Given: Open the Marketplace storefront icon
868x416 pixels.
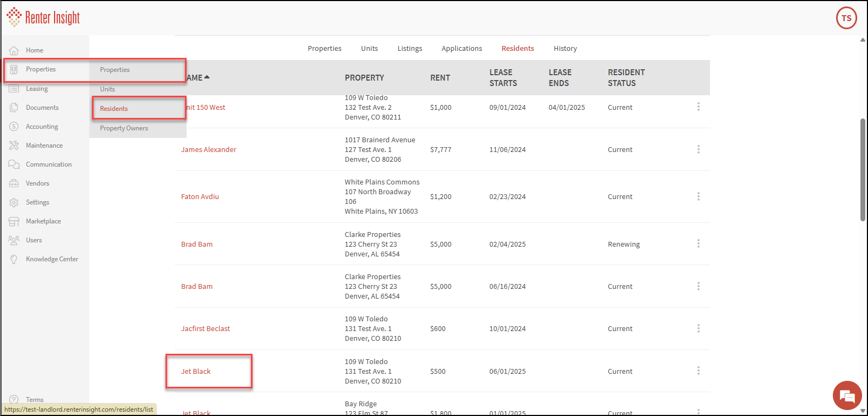Looking at the screenshot, I should coord(14,221).
